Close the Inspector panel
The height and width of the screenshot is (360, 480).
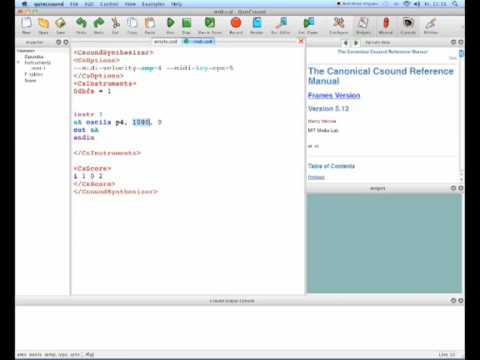point(66,42)
